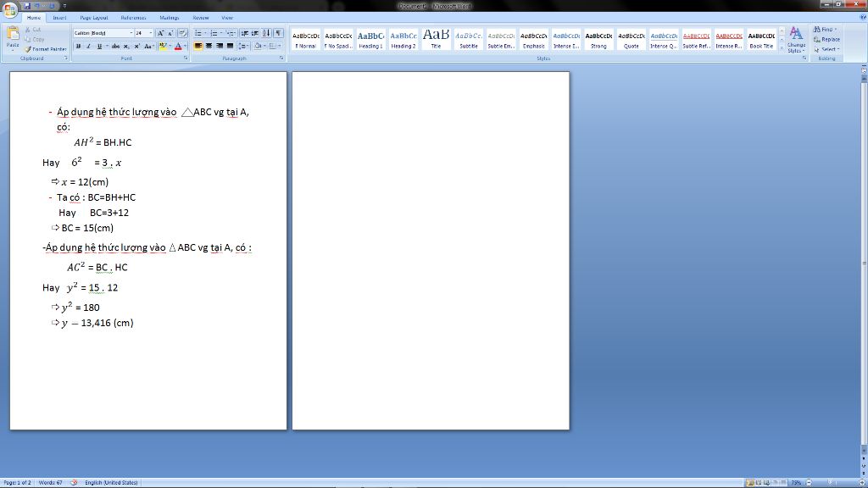Apply the Heading 2 style
The height and width of the screenshot is (488, 868).
(403, 40)
